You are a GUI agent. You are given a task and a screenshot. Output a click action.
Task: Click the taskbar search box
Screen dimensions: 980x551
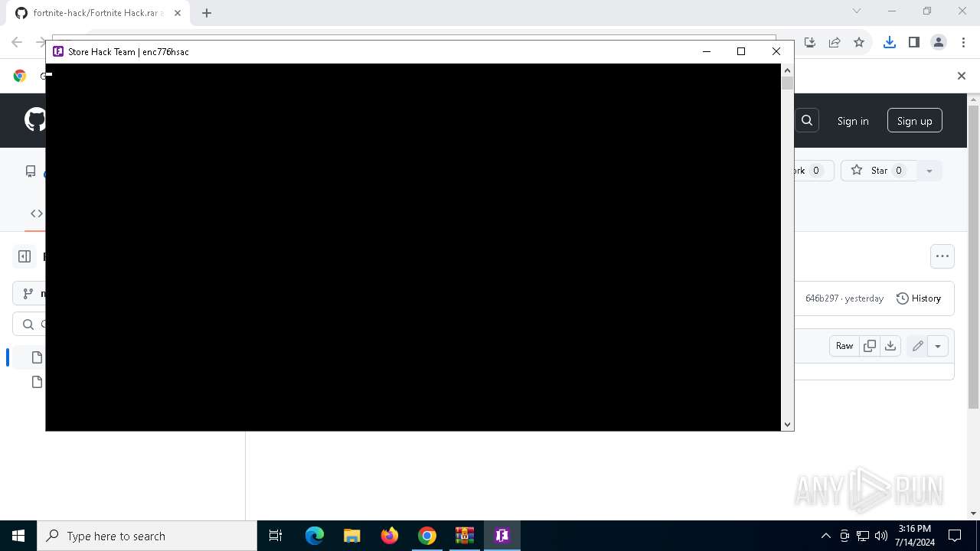coord(147,536)
